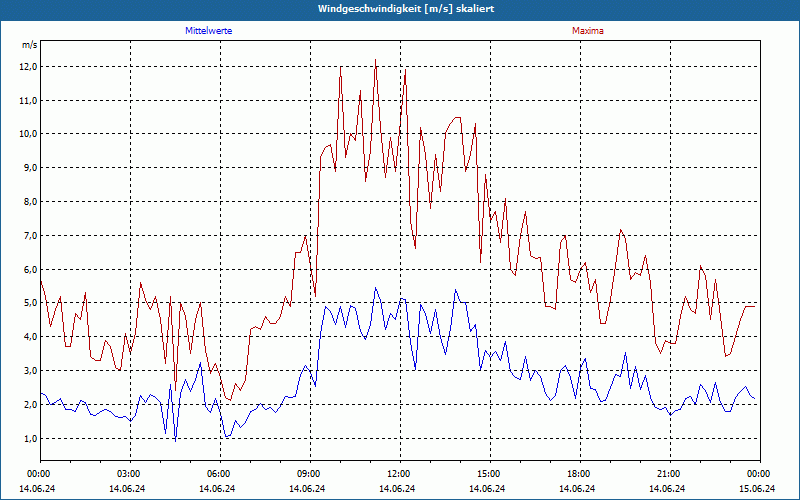Click the 'm/s' y-axis unit label
This screenshot has width=800, height=500.
click(x=30, y=45)
